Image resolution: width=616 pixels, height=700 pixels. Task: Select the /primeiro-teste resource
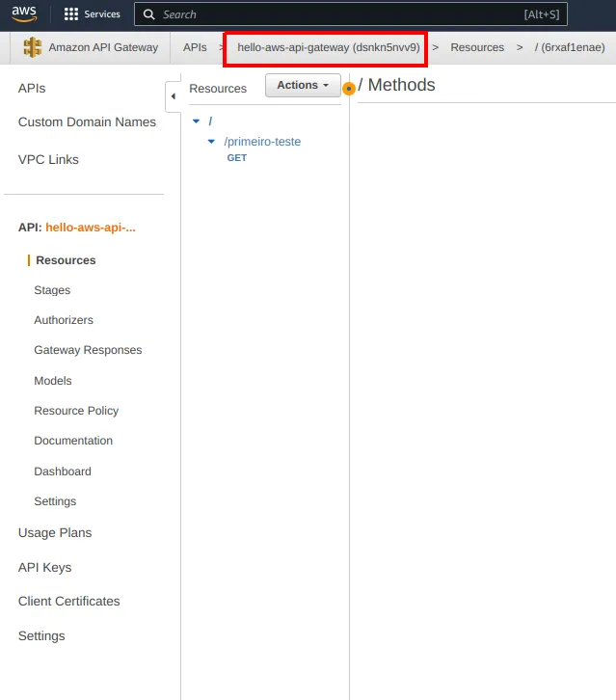pyautogui.click(x=262, y=142)
